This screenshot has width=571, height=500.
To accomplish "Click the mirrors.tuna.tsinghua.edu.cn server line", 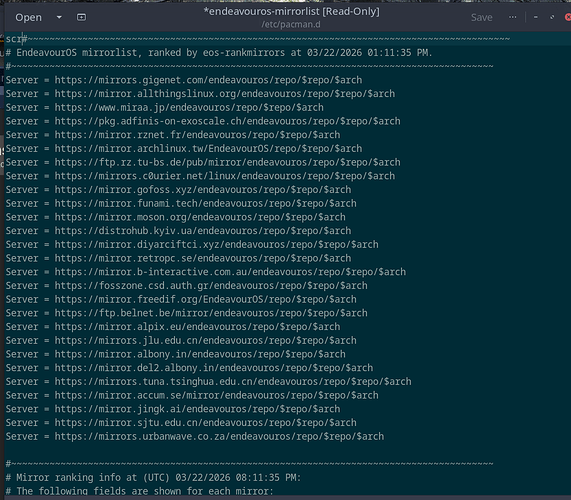I will 208,382.
